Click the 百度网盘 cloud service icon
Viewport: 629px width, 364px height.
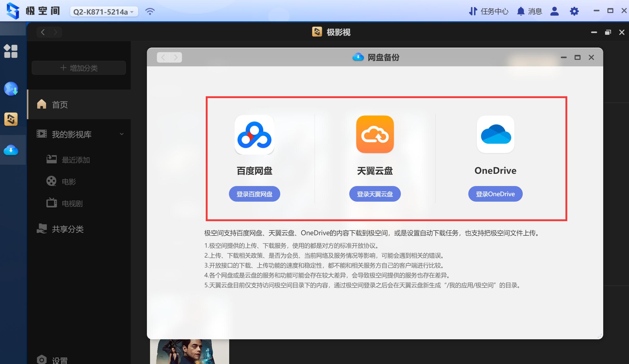[x=254, y=135]
